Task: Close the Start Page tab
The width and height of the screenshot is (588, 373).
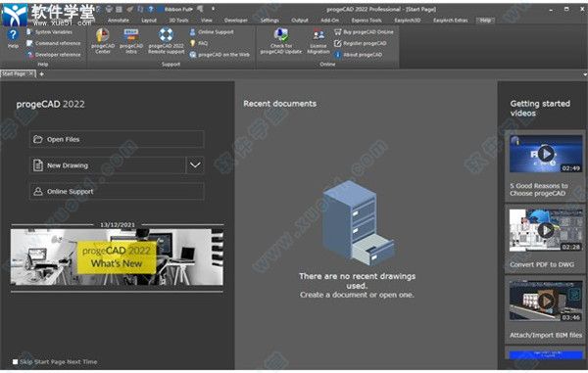Action: point(31,73)
